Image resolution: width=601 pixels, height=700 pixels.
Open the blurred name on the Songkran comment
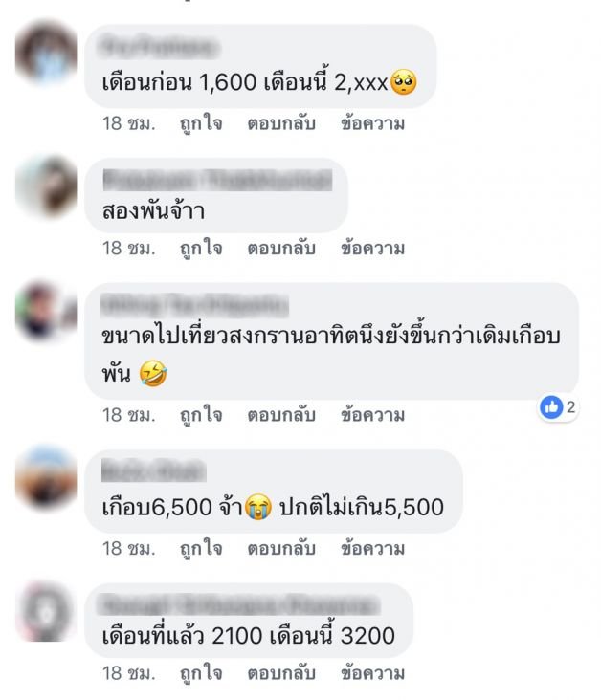coord(195,305)
